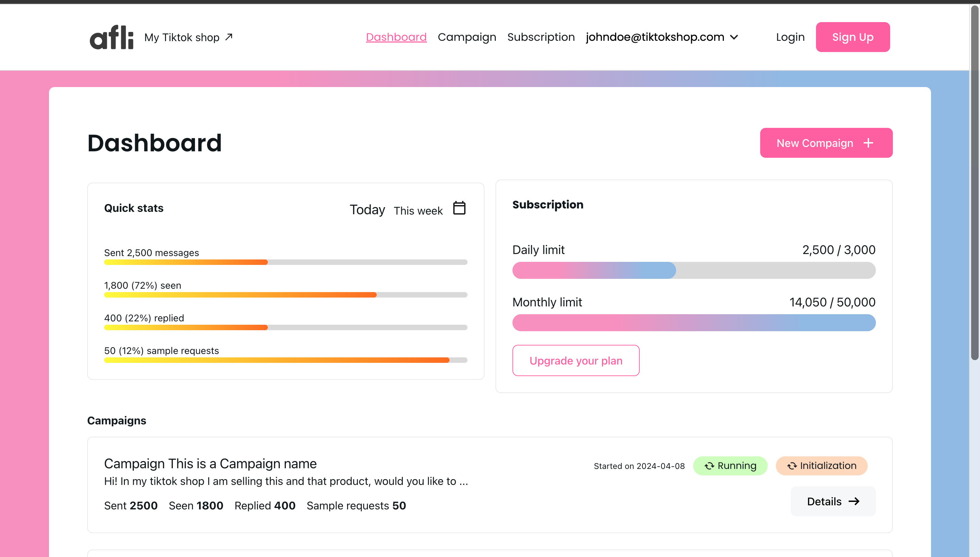This screenshot has width=980, height=557.
Task: Click the account dropdown chevron
Action: (x=734, y=37)
